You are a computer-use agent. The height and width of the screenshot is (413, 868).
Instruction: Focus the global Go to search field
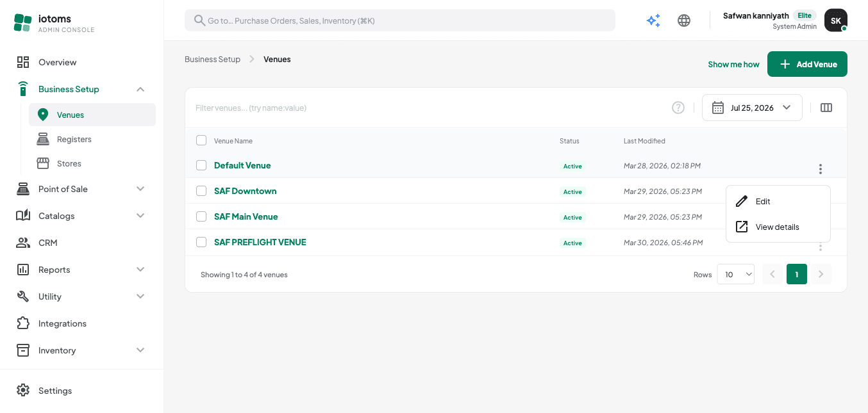click(400, 20)
